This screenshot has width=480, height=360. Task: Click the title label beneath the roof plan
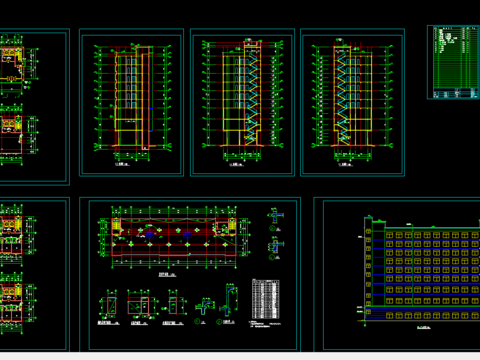(167, 275)
